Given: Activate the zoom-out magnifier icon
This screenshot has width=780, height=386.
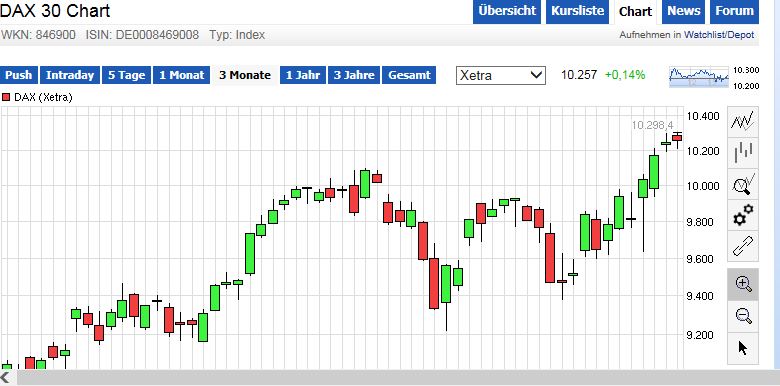Looking at the screenshot, I should (x=743, y=315).
